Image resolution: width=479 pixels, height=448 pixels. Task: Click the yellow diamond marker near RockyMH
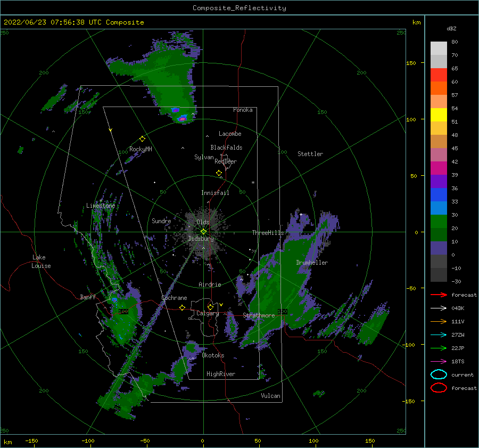pos(142,139)
